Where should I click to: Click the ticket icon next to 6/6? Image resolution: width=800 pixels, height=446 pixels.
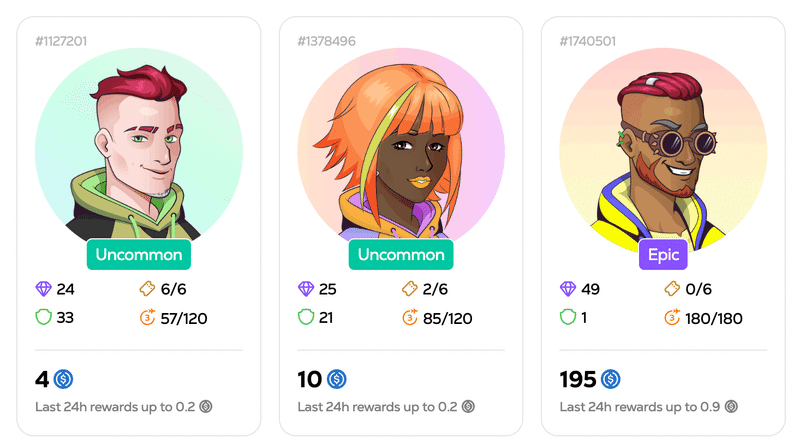[x=147, y=289]
